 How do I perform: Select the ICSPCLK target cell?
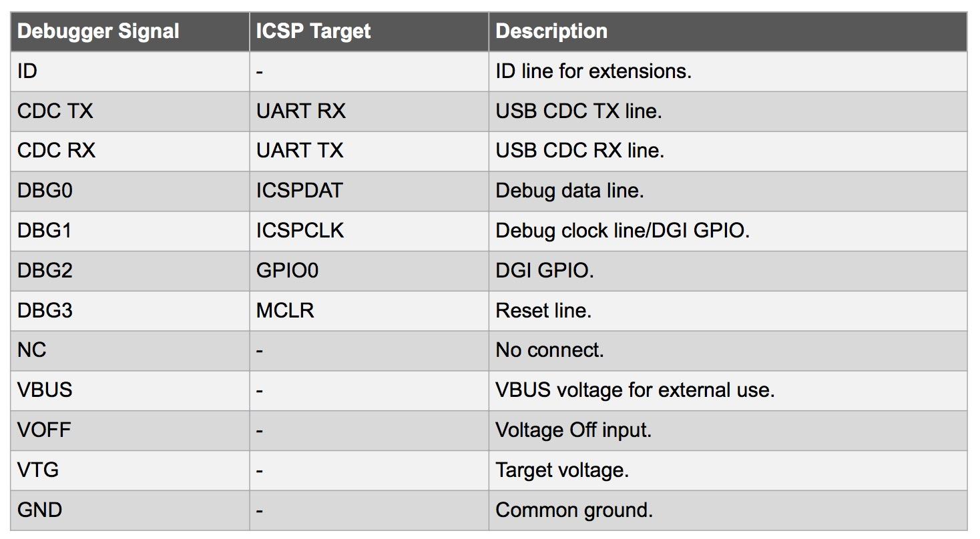point(300,231)
